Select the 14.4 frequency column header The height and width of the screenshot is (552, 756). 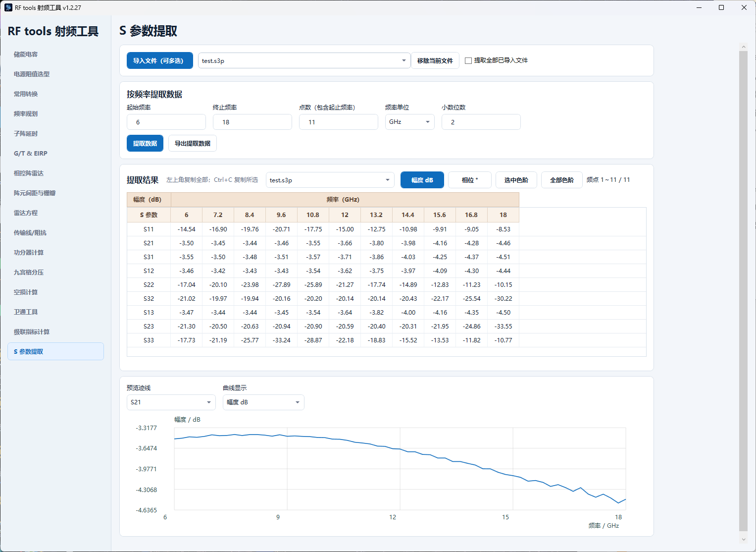pyautogui.click(x=408, y=215)
